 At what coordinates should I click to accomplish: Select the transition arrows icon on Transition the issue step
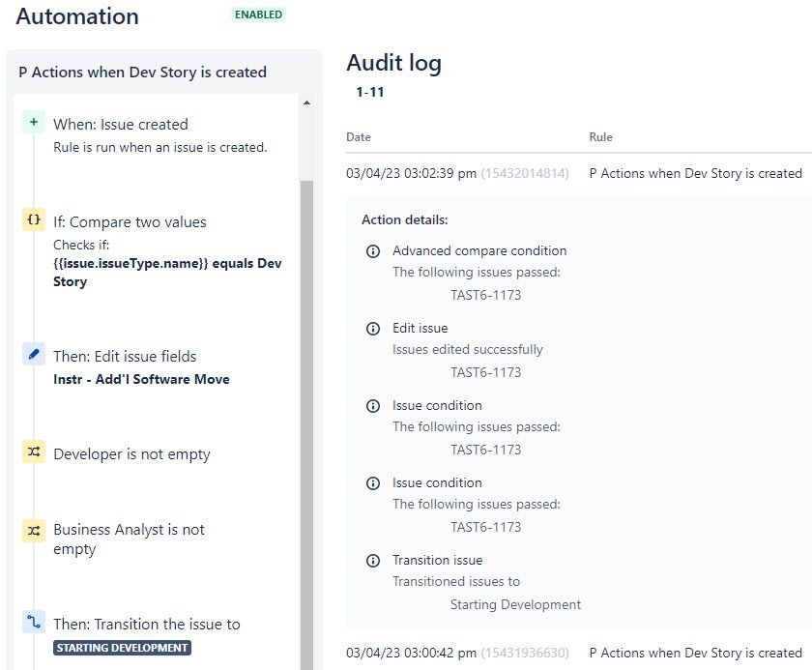(34, 623)
